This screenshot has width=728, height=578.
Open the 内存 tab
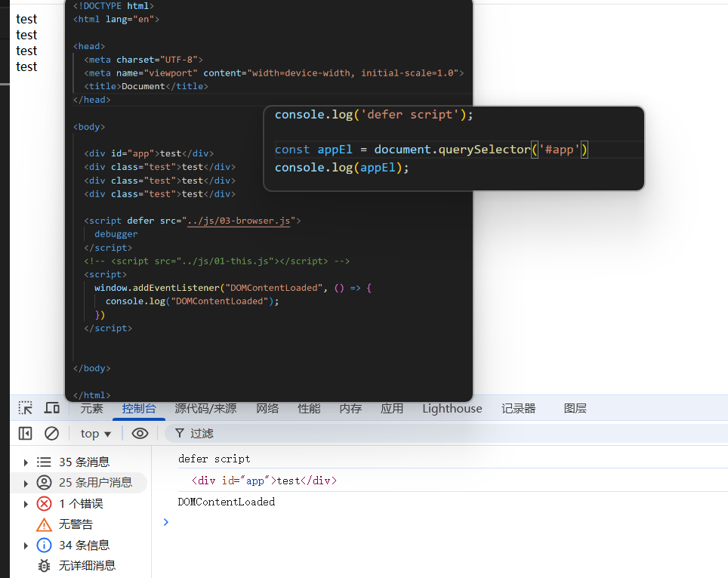350,409
